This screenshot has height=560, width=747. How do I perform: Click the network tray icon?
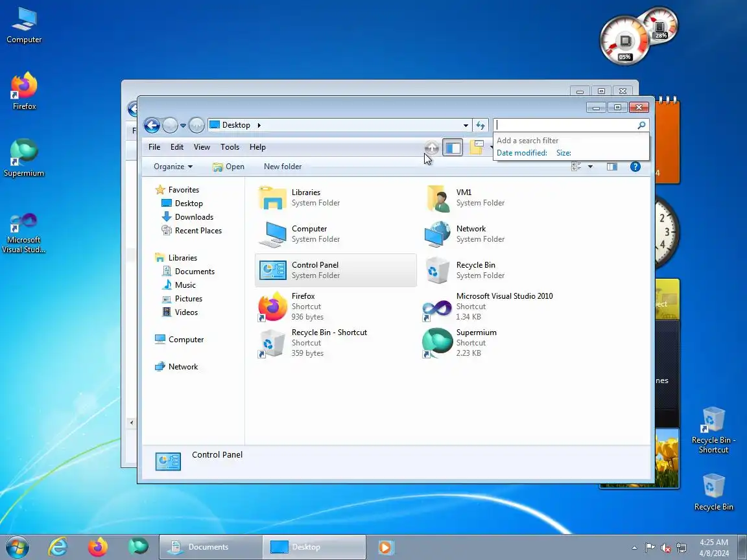tap(682, 548)
